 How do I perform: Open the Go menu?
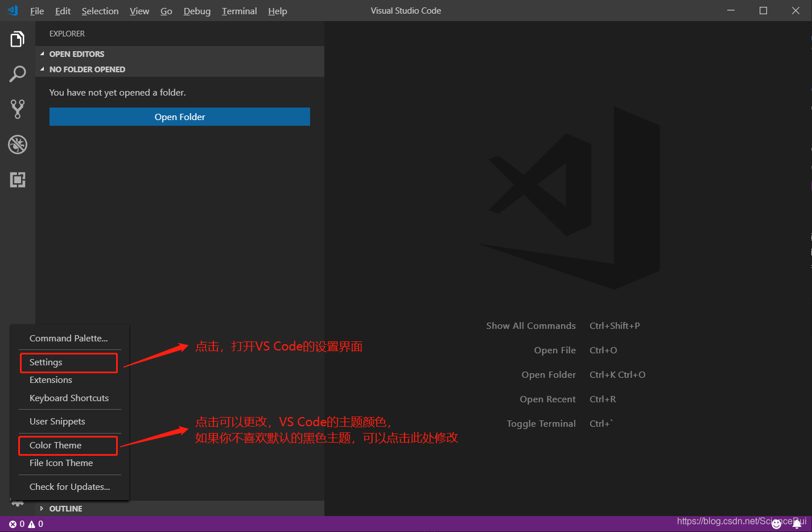point(166,11)
